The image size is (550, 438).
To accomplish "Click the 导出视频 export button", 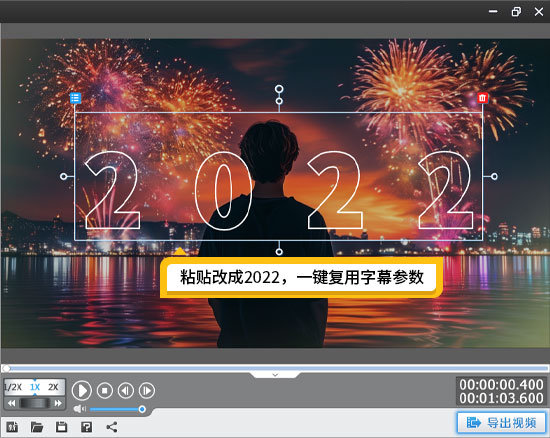I will (502, 423).
